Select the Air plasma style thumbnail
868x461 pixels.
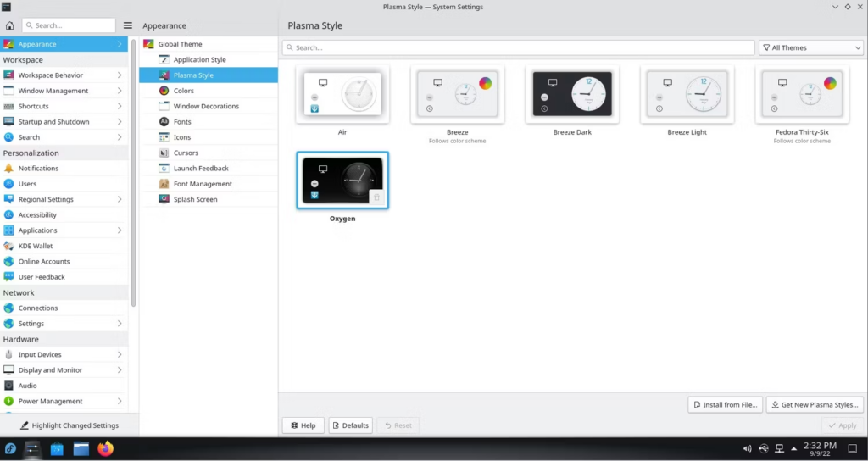[x=342, y=94]
